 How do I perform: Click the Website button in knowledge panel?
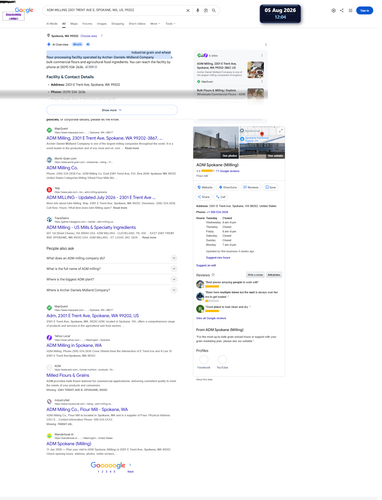pyautogui.click(x=205, y=187)
